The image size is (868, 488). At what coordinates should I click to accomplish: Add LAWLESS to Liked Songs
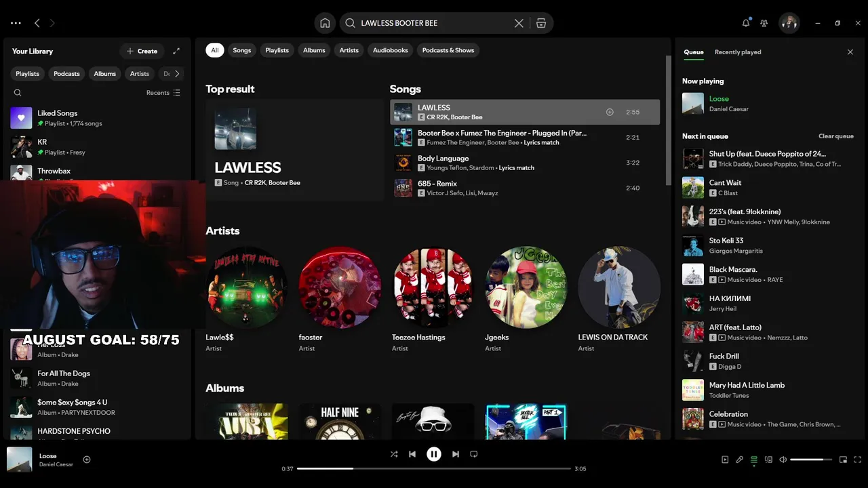610,112
